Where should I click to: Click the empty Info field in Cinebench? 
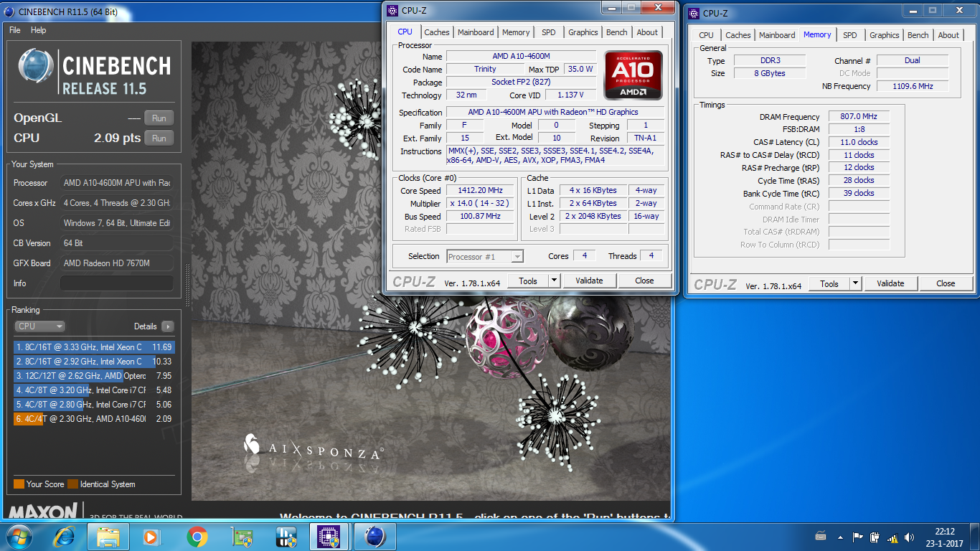click(117, 283)
